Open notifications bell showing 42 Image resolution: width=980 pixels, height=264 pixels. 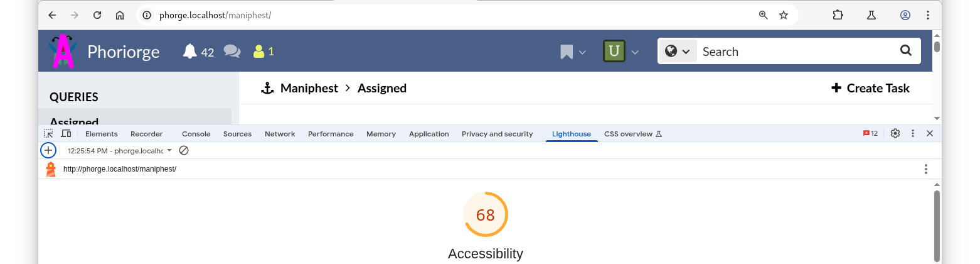pos(198,52)
